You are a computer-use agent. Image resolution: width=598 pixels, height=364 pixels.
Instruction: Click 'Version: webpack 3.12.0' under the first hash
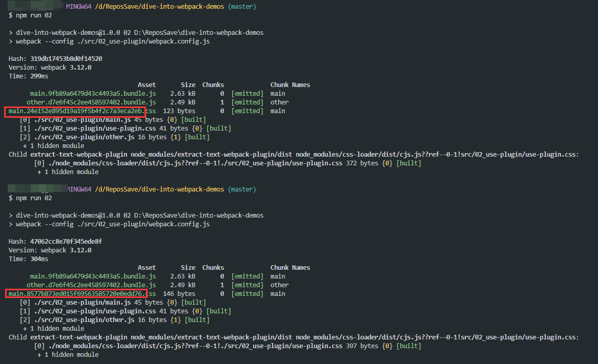tap(50, 68)
